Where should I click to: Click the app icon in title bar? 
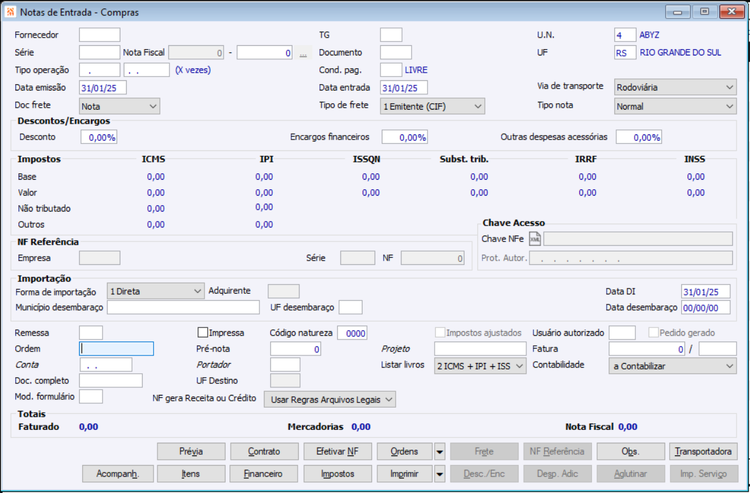(10, 12)
